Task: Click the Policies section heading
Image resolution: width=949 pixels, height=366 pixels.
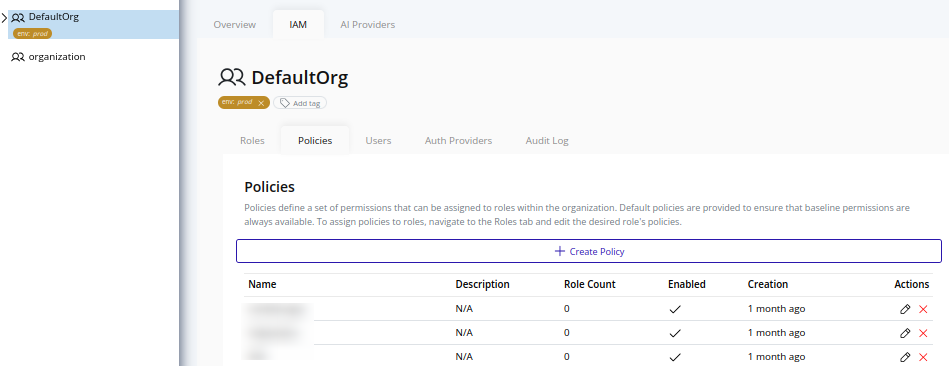Action: point(269,187)
